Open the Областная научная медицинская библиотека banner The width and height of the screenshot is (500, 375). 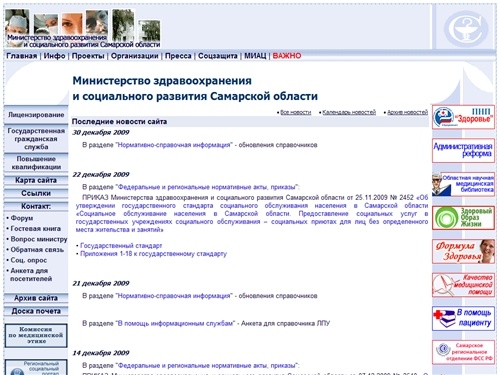tap(463, 184)
